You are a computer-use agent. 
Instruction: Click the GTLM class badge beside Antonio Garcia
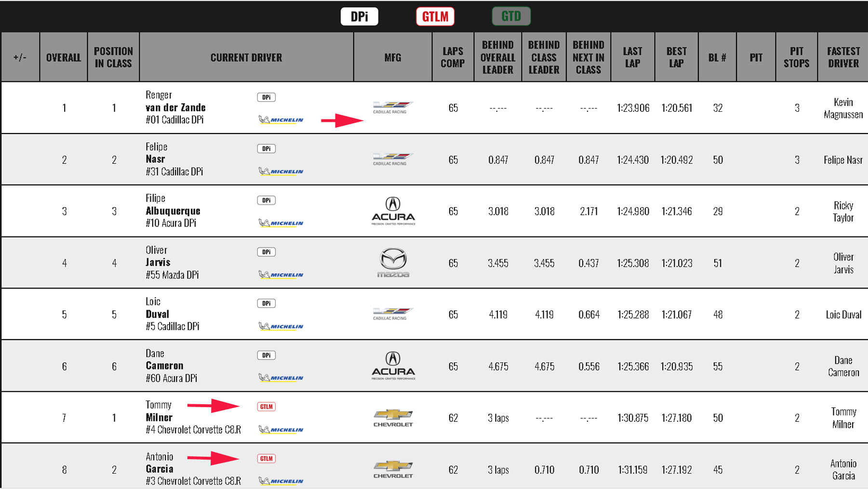266,459
